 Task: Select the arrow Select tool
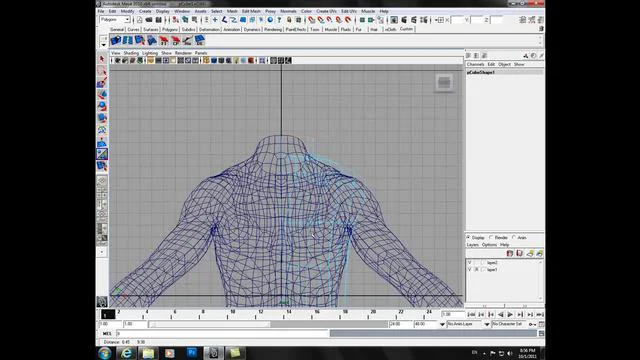point(102,59)
